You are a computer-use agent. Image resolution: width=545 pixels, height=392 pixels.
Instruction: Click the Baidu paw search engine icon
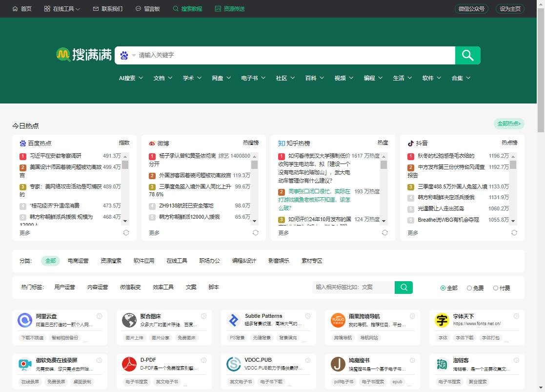[124, 55]
